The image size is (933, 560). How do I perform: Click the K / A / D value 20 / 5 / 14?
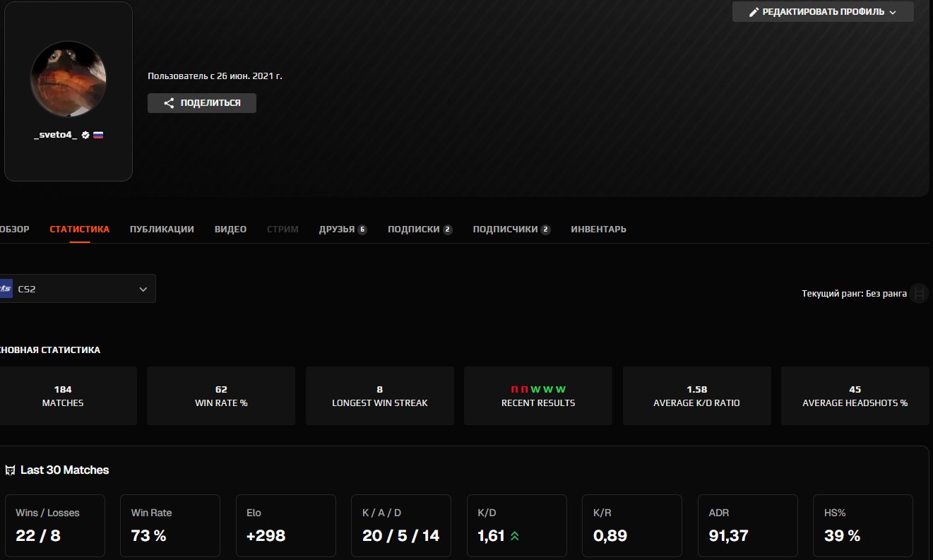(401, 536)
